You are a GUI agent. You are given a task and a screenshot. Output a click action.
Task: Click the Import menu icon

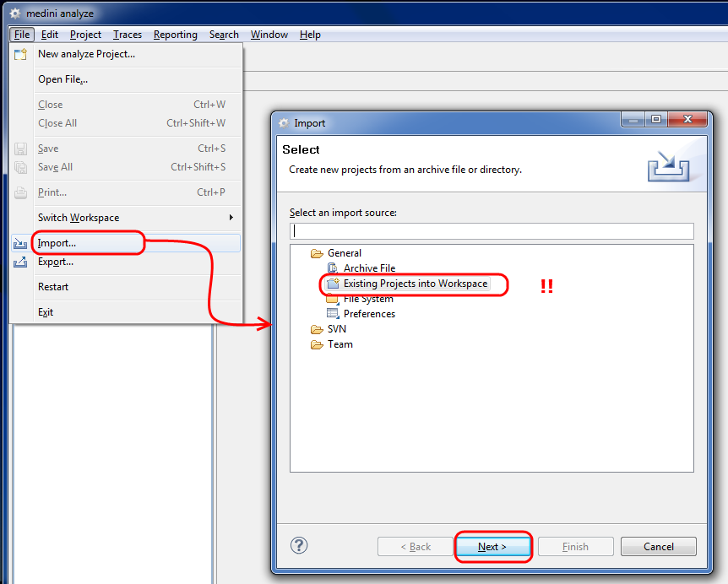(20, 244)
